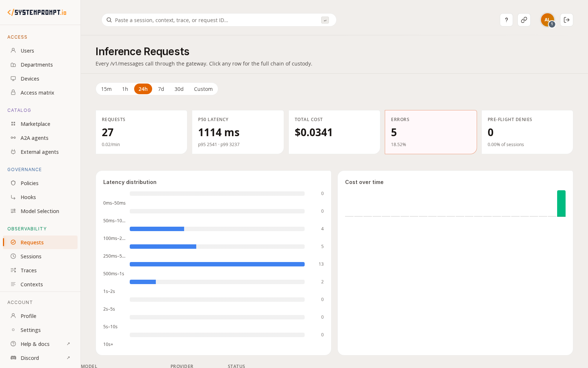Click the Traces icon in sidebar
Screen dimensions: 588x368
(13, 270)
